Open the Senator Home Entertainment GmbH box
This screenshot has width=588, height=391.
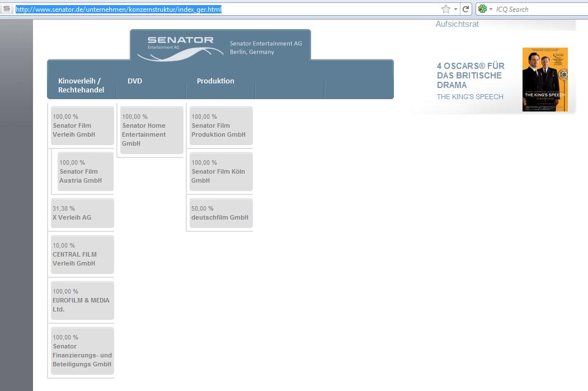tap(152, 130)
